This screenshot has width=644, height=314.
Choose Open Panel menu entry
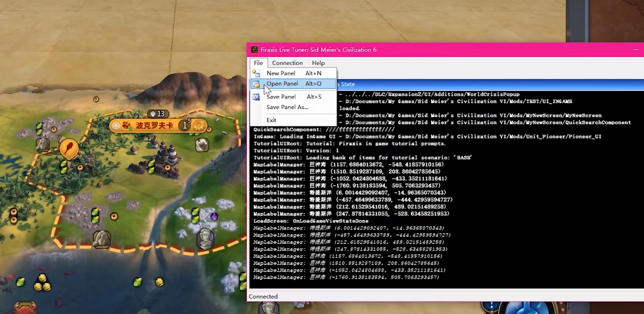pyautogui.click(x=293, y=84)
